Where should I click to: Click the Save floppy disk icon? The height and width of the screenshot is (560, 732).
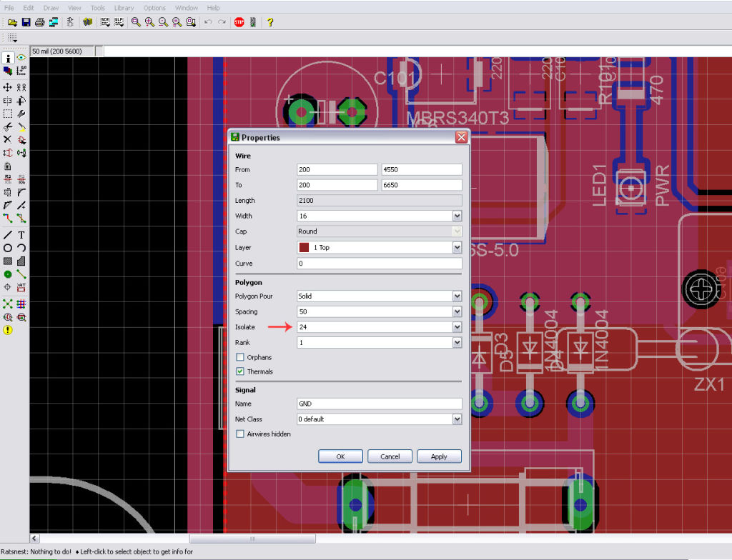click(x=26, y=22)
